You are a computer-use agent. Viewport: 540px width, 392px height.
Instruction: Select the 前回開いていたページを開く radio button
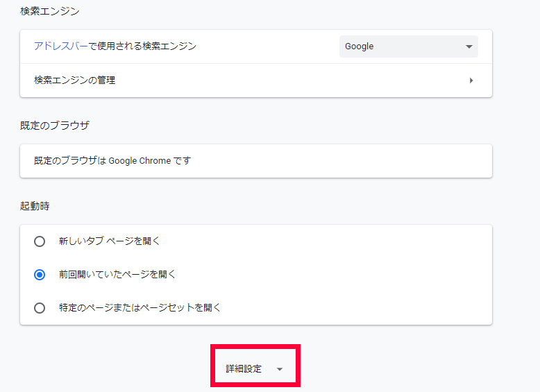(x=40, y=274)
